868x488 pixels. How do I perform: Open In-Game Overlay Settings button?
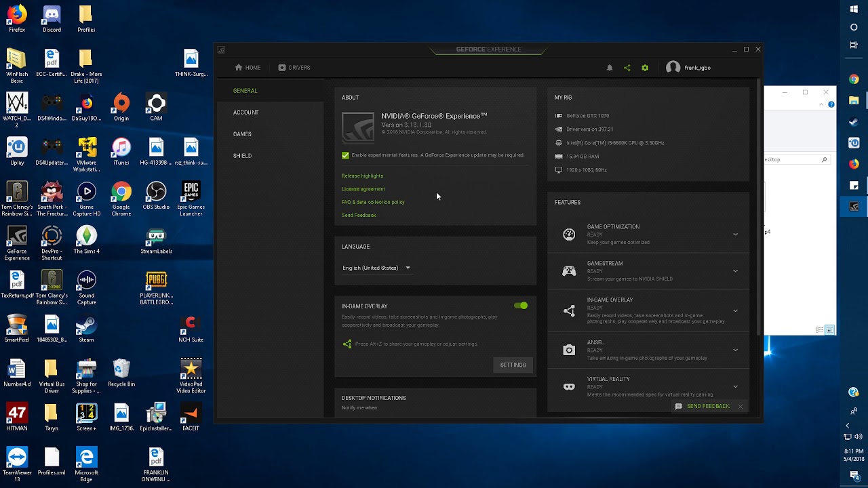point(513,365)
